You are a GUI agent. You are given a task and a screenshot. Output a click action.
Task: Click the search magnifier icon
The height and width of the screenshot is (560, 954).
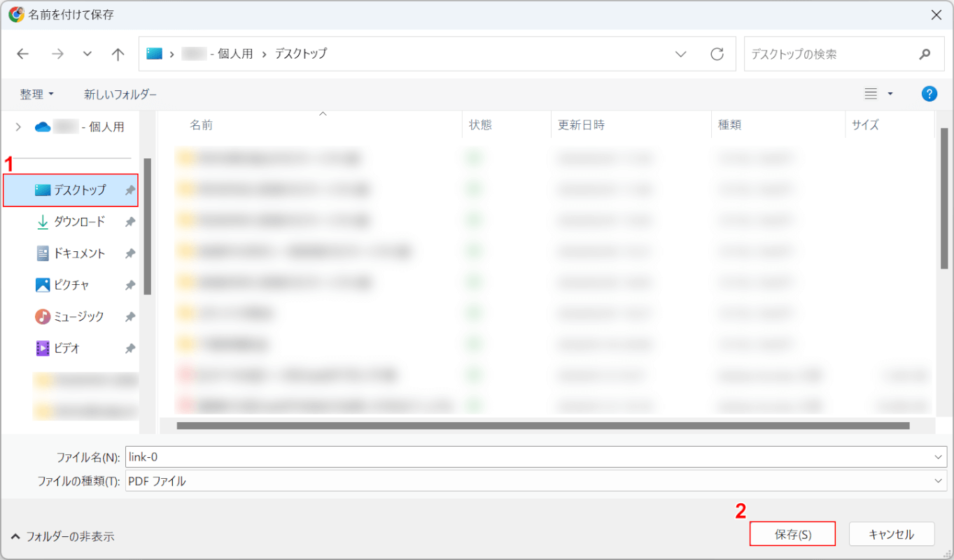925,54
